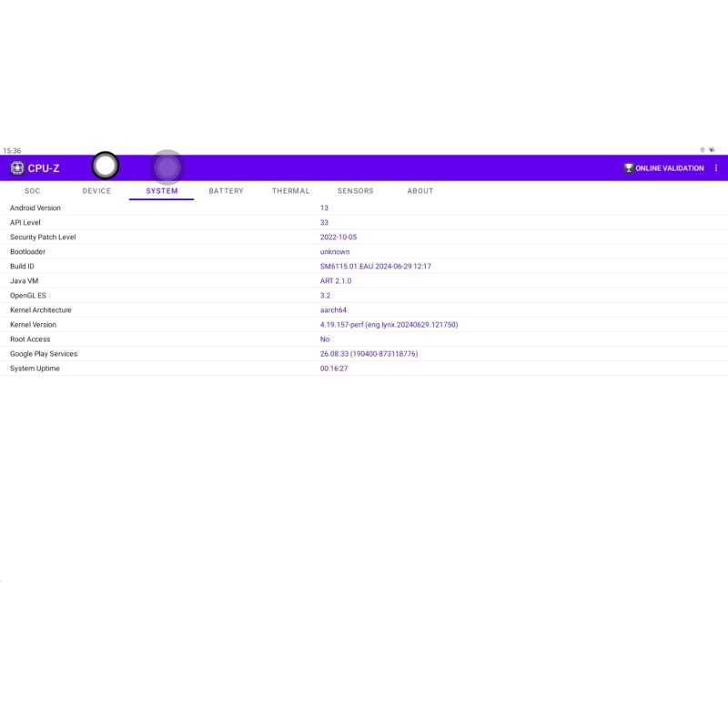Image resolution: width=728 pixels, height=728 pixels.
Task: Click the Android Version row label
Action: tap(35, 208)
